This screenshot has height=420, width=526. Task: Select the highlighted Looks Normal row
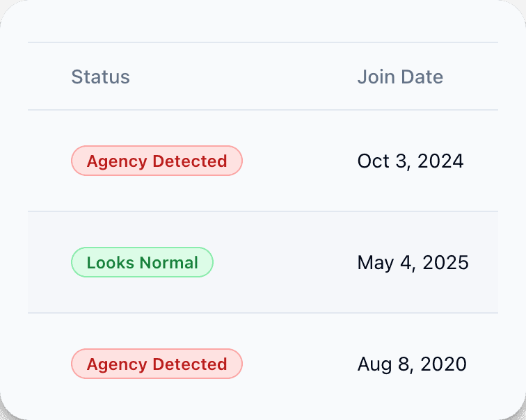pyautogui.click(x=263, y=262)
